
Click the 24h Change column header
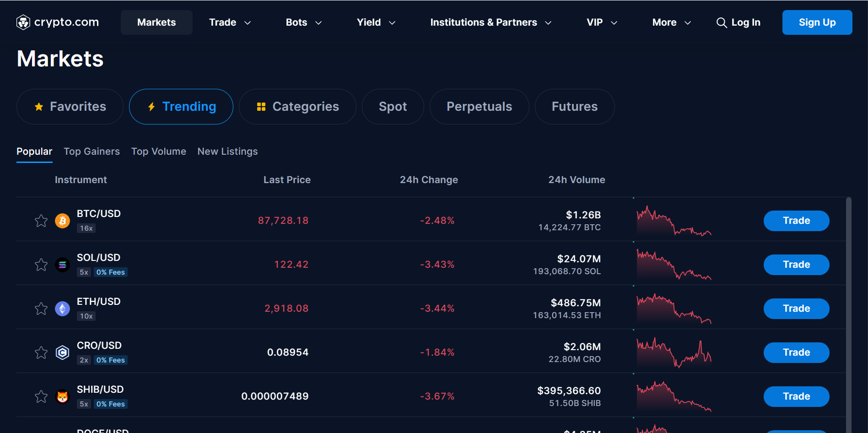[429, 180]
